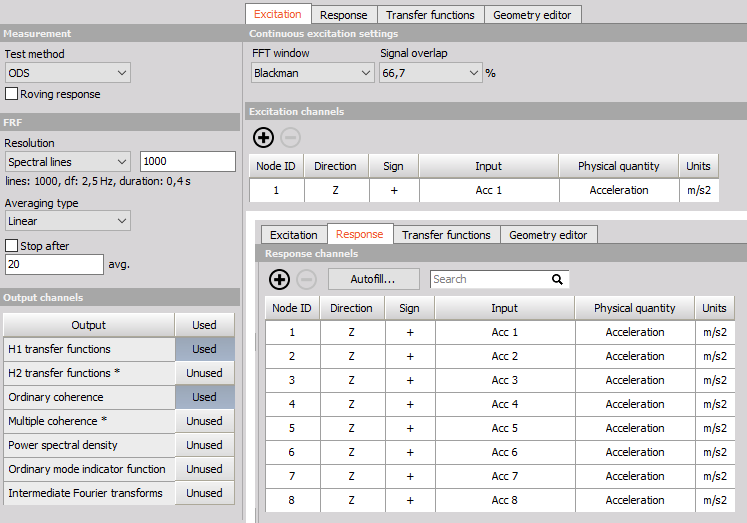The image size is (747, 523).
Task: Toggle H1 transfer functions Used state
Action: point(204,349)
